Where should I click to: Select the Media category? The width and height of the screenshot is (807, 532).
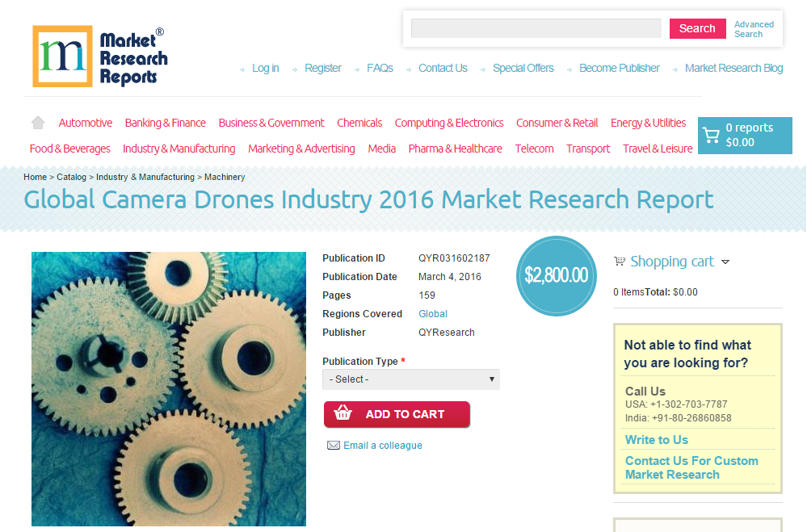point(382,149)
